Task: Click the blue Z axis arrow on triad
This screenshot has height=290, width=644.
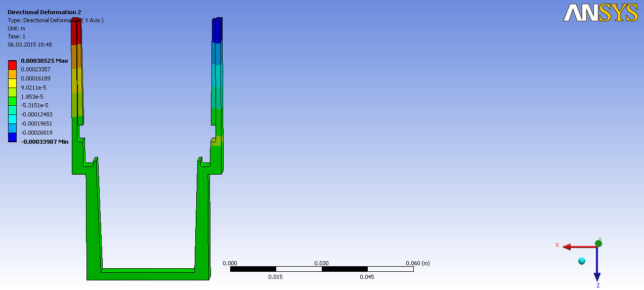Action: pyautogui.click(x=597, y=264)
